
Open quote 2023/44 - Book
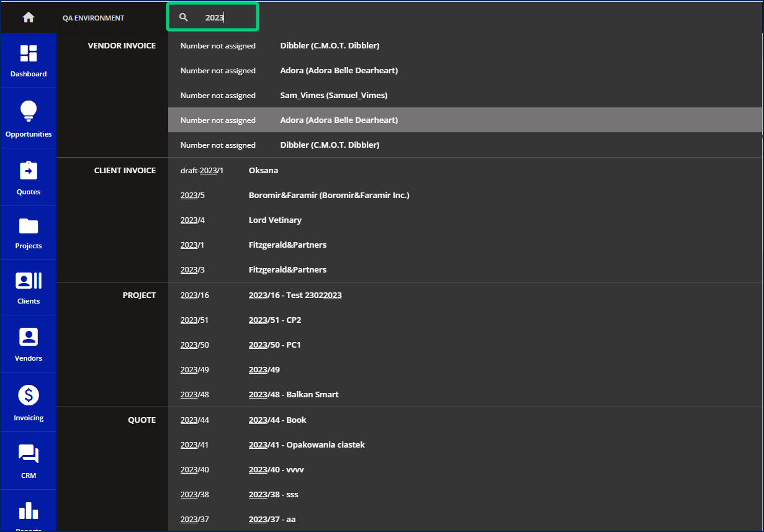tap(465, 420)
